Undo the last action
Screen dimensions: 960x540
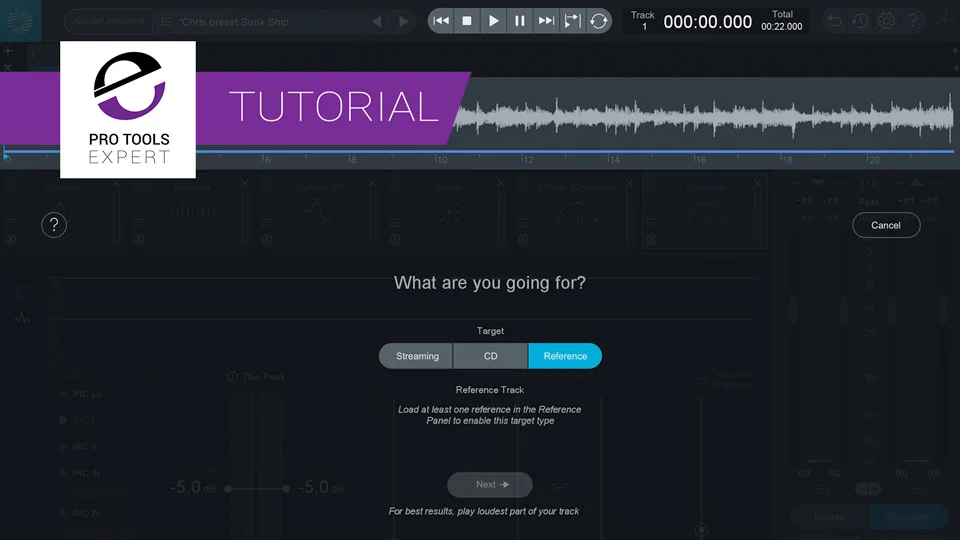tap(834, 21)
